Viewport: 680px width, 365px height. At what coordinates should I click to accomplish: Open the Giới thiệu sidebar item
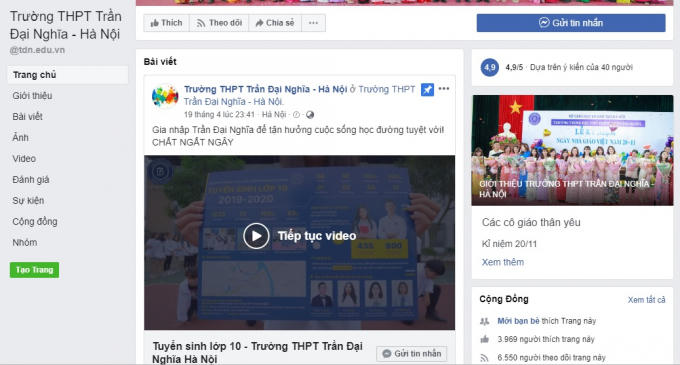pyautogui.click(x=32, y=96)
